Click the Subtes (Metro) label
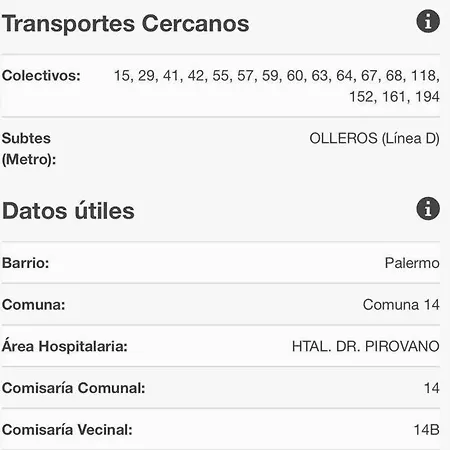This screenshot has height=450, width=450. [x=29, y=149]
